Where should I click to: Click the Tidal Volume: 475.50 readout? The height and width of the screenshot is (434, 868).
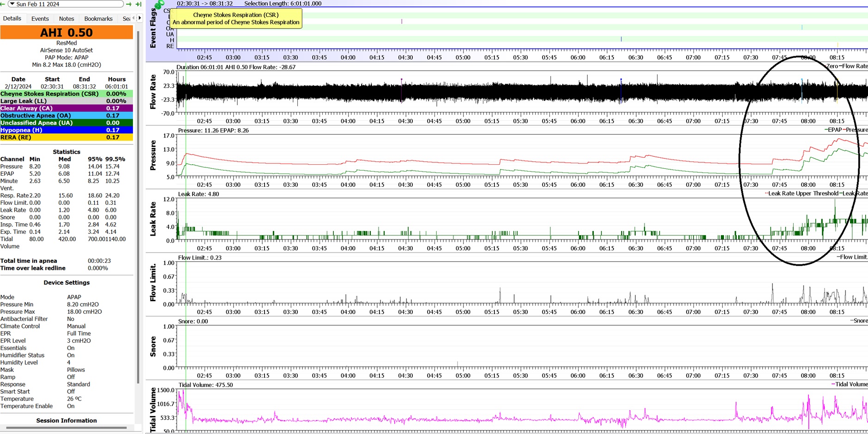(205, 385)
